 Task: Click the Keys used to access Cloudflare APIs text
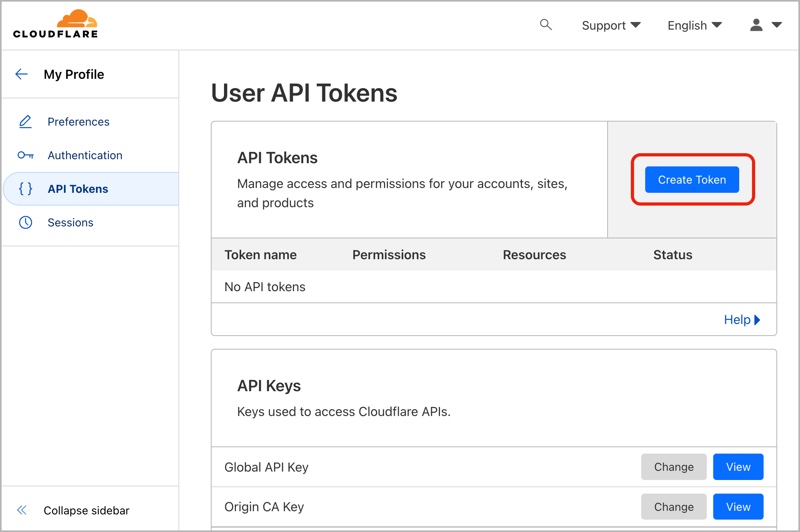pyautogui.click(x=344, y=412)
